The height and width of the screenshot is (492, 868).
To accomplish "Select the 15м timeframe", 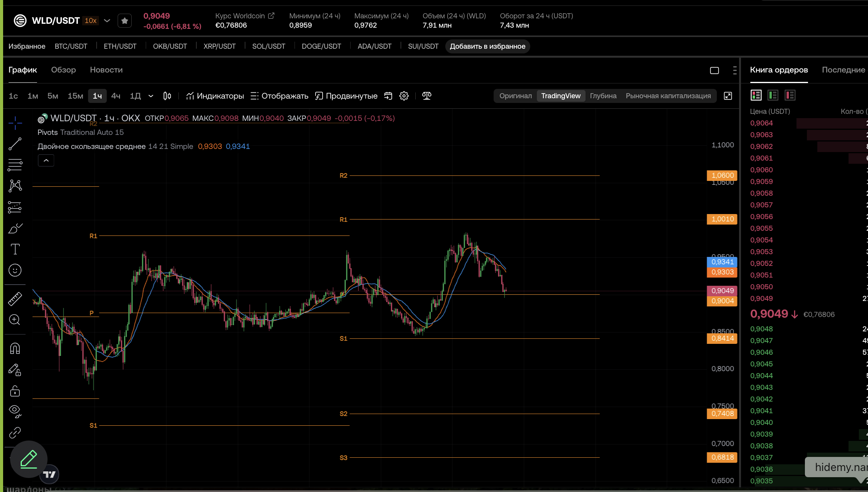I will pyautogui.click(x=75, y=96).
